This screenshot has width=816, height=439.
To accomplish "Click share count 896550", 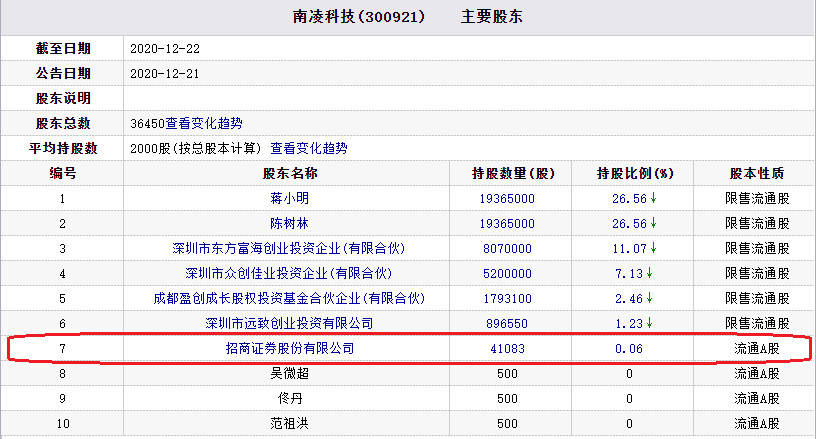I will (507, 324).
